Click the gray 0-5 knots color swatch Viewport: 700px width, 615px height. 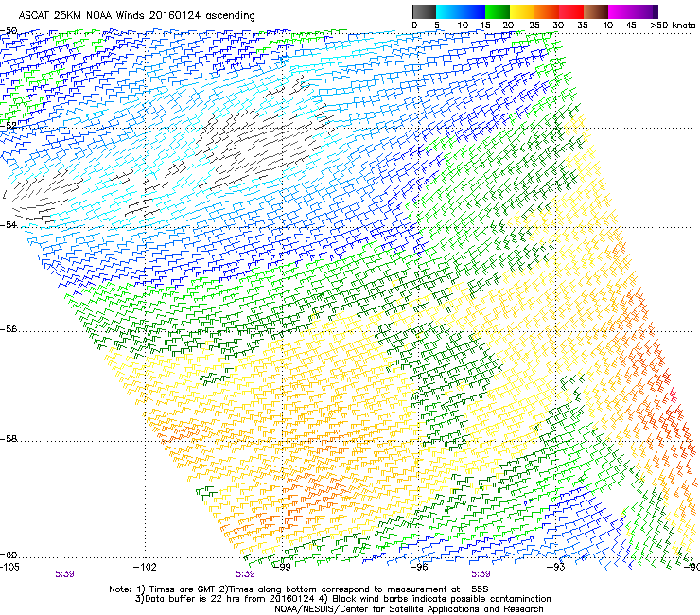tap(424, 11)
